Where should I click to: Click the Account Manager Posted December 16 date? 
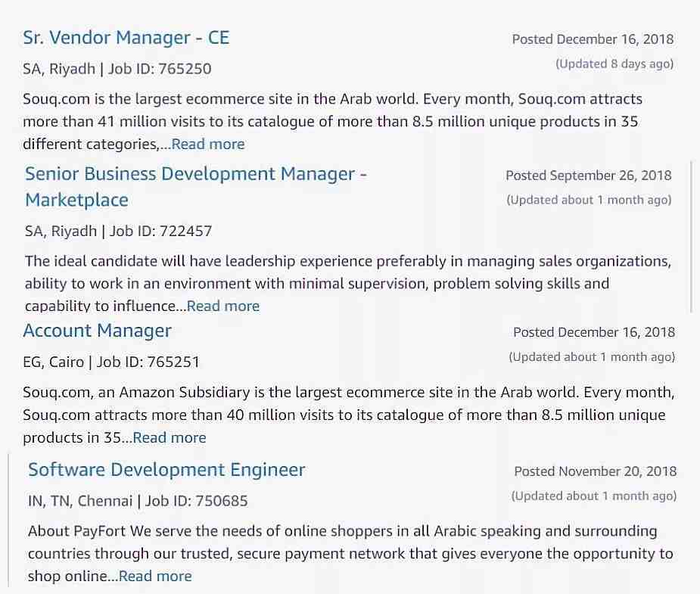[x=594, y=332]
